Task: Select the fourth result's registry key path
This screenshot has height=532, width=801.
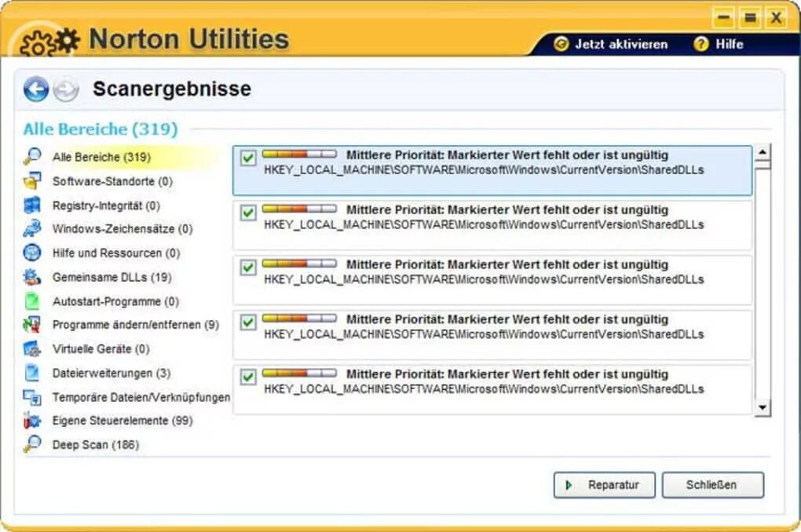Action: click(x=484, y=334)
